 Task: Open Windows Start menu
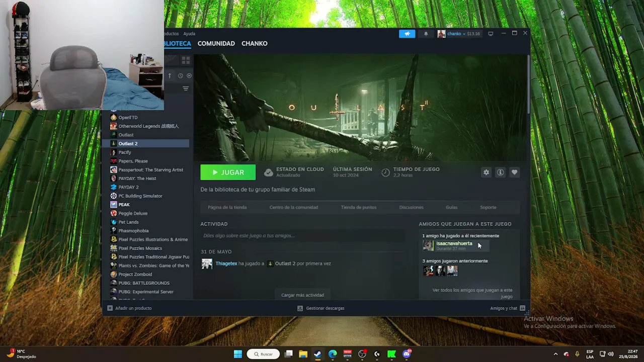(238, 354)
